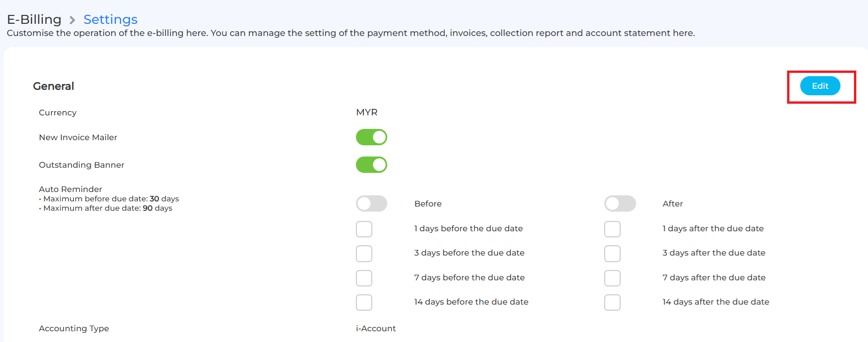Click the i-Account accounting type value
The width and height of the screenshot is (868, 342).
pyautogui.click(x=376, y=328)
